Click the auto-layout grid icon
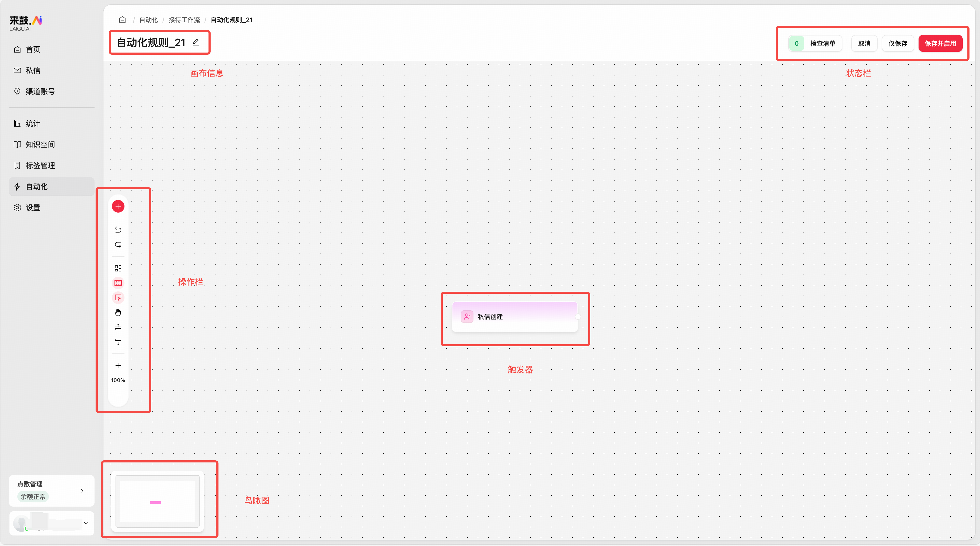 [118, 268]
